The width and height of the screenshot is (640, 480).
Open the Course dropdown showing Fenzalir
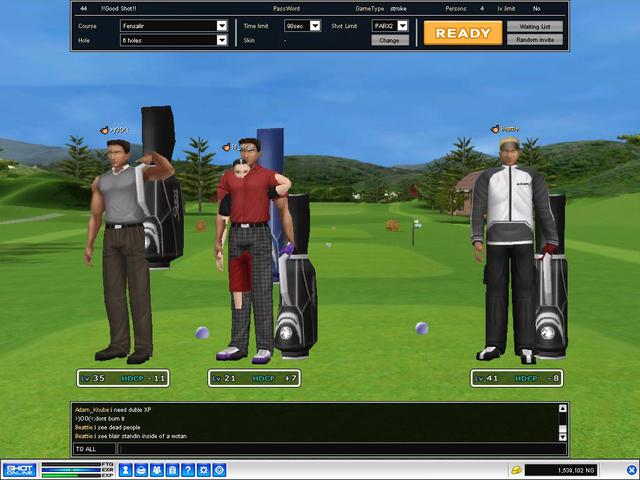click(173, 26)
